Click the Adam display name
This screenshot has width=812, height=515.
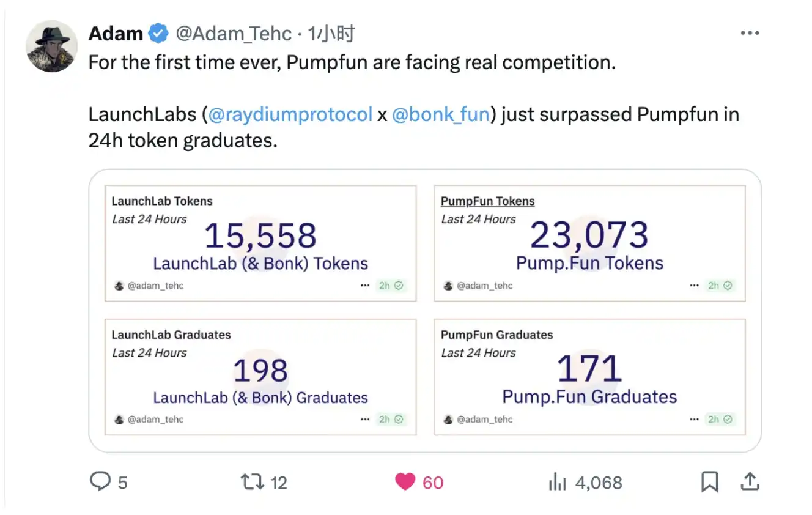click(x=116, y=34)
